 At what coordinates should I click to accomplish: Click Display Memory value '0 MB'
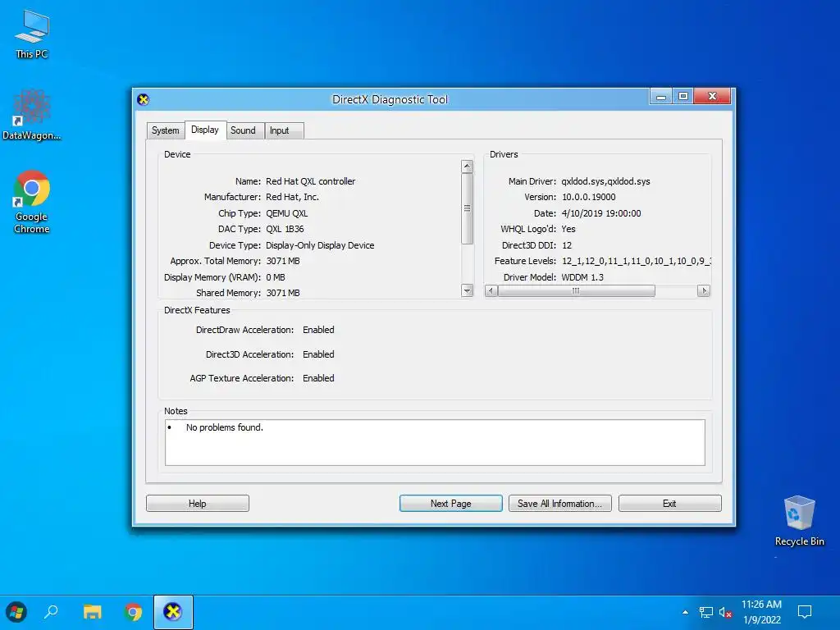(x=276, y=277)
